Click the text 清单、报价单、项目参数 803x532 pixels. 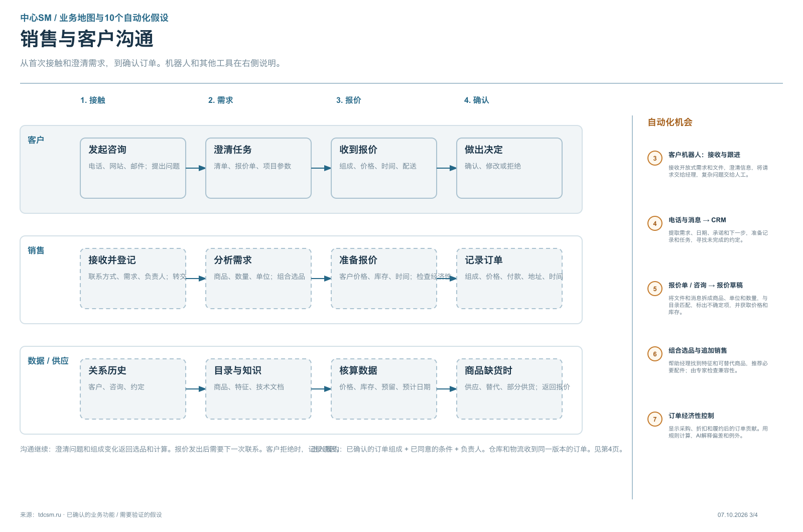tap(252, 166)
